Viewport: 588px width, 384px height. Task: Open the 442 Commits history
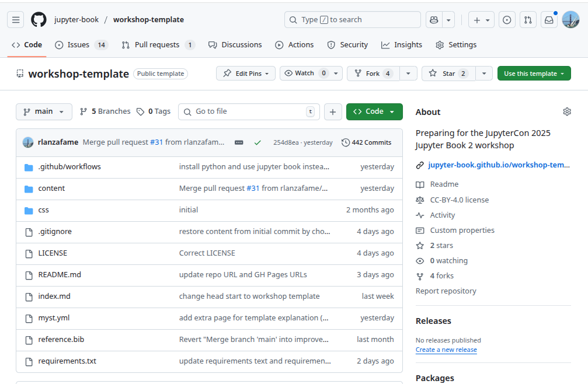tap(366, 142)
